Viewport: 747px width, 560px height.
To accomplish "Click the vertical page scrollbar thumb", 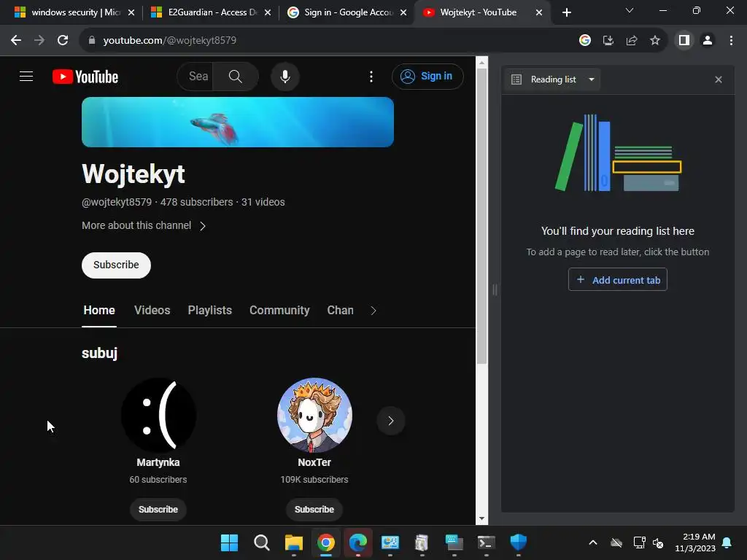I will point(481,217).
